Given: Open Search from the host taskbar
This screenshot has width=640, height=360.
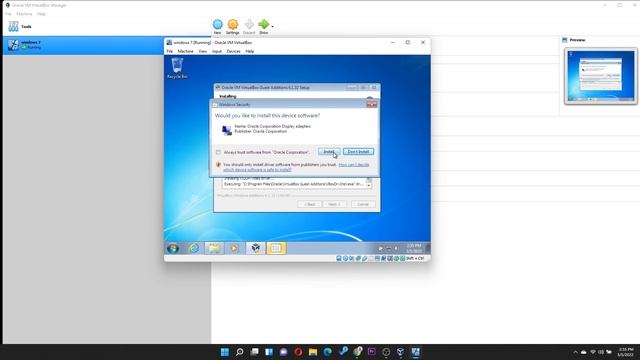Looking at the screenshot, I should click(240, 352).
